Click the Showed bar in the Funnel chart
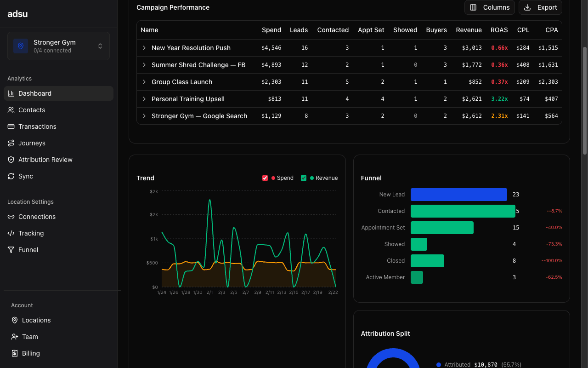 coord(418,244)
